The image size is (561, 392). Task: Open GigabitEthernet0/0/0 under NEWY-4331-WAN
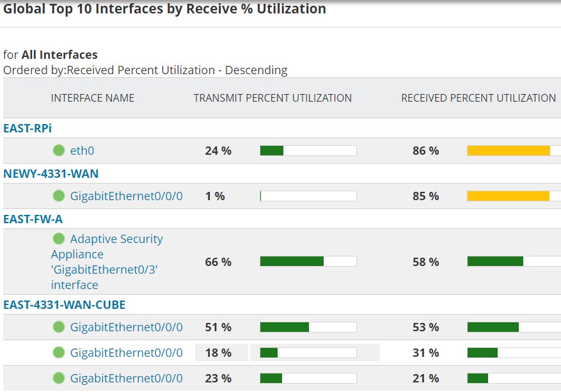click(126, 196)
